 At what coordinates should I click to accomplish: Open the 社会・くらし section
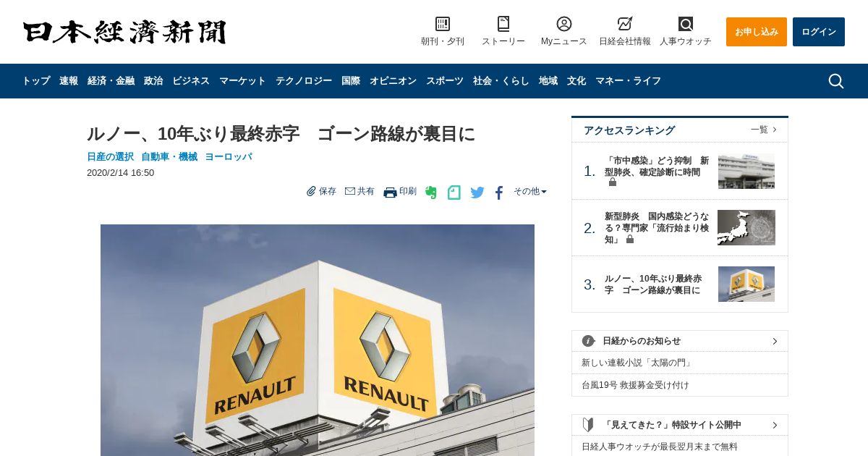[x=501, y=81]
